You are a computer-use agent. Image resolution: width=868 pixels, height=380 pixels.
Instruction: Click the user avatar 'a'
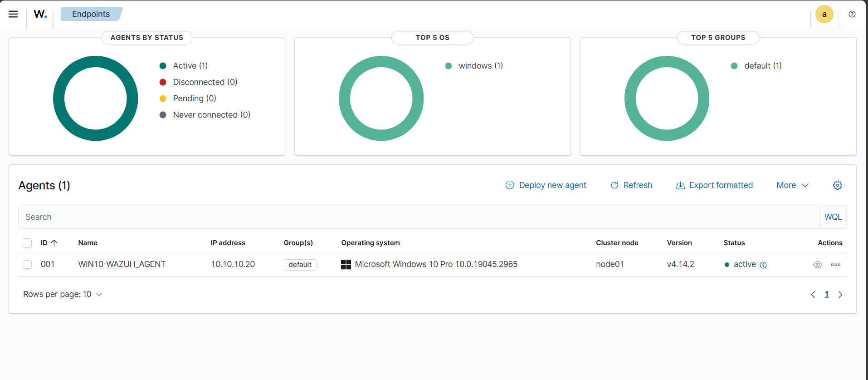click(x=824, y=14)
